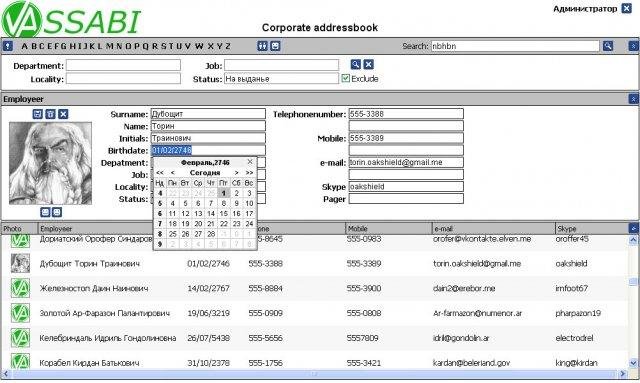Go to next month with > in calendar
This screenshot has height=383, width=640.
click(236, 173)
